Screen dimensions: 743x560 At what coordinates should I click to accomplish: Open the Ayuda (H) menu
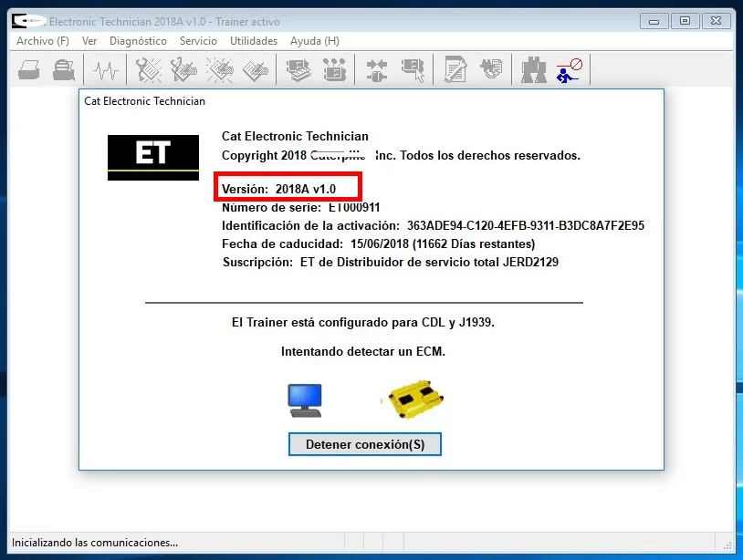click(x=315, y=41)
